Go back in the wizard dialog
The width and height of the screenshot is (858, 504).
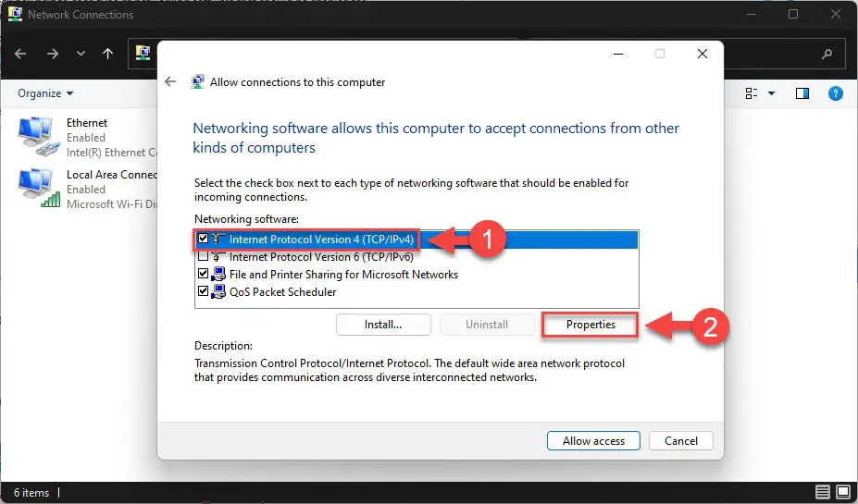point(170,82)
